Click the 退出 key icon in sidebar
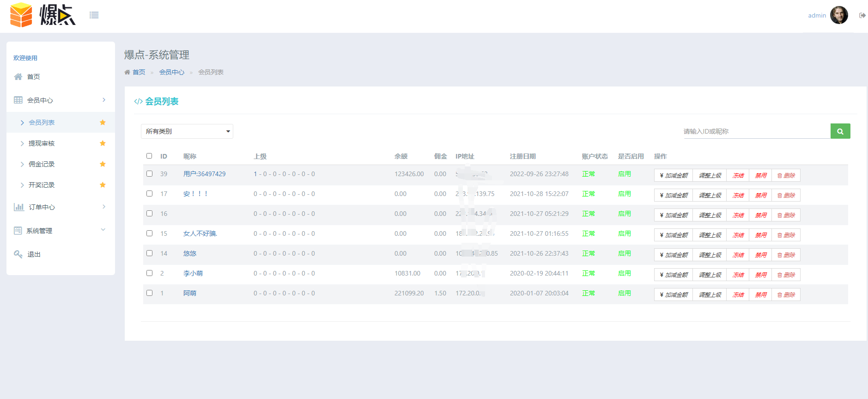 18,254
